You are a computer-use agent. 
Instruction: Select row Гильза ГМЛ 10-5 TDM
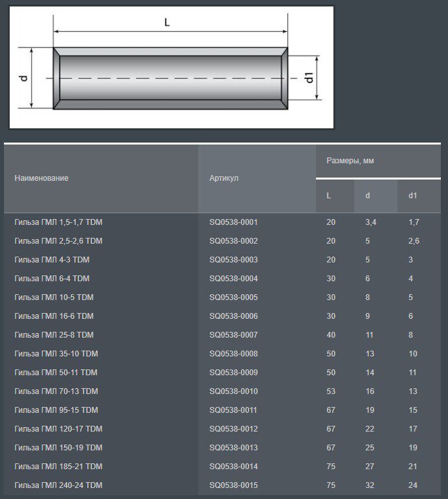pyautogui.click(x=222, y=297)
